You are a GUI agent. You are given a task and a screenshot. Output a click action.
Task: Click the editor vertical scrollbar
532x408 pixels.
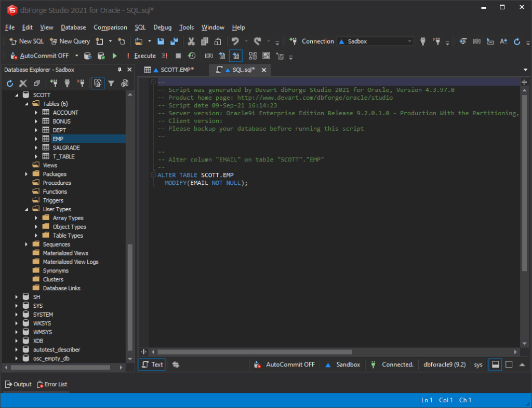[x=524, y=182]
